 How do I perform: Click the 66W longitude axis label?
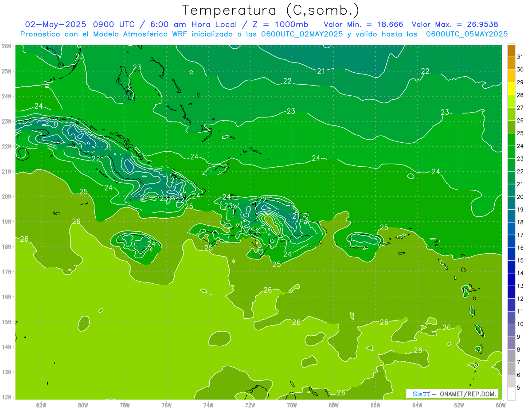point(376,405)
